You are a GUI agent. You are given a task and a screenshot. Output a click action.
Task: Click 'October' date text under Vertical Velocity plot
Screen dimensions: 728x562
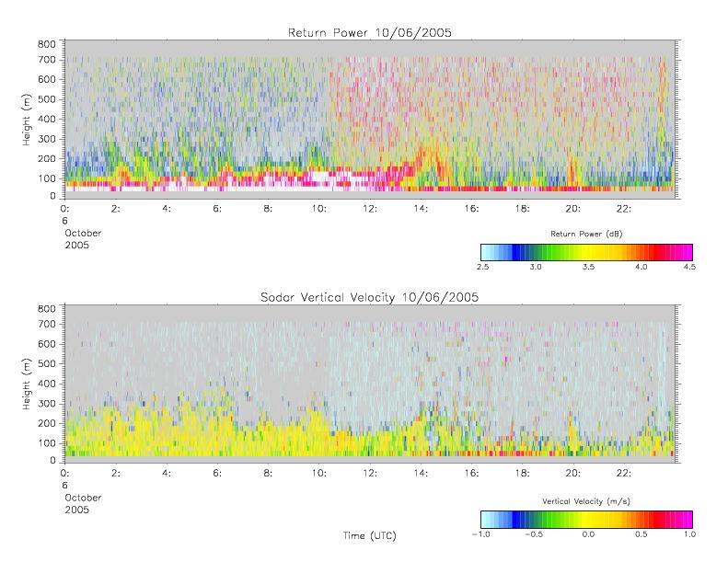[83, 498]
